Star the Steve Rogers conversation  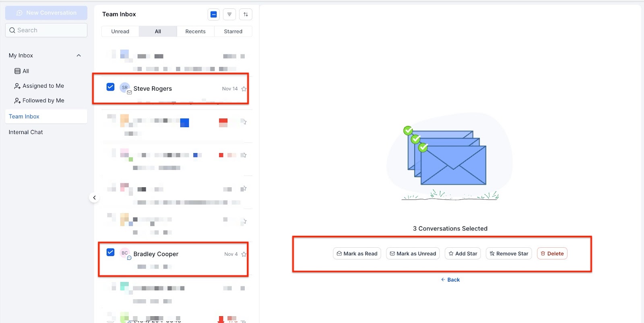[244, 89]
